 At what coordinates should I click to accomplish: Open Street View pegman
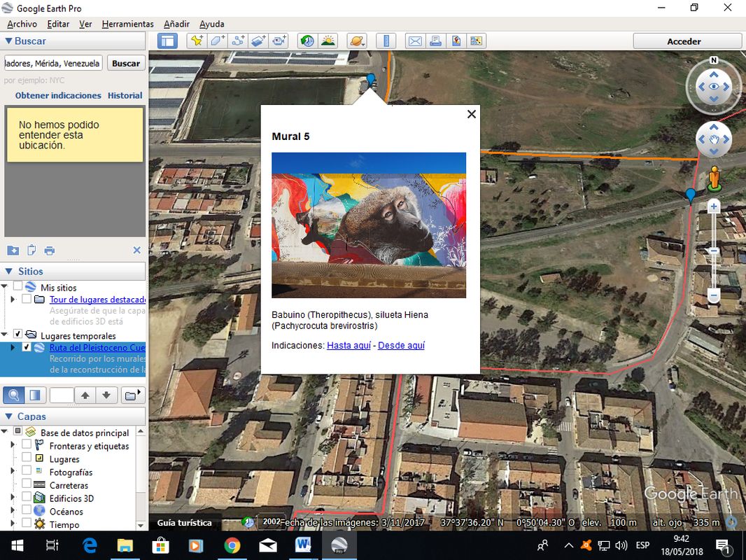click(x=714, y=178)
